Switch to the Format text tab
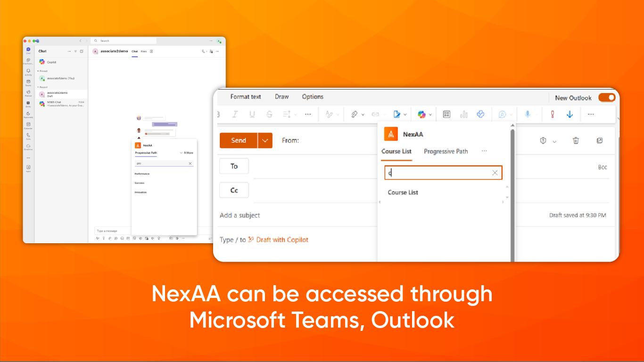This screenshot has height=362, width=644. click(246, 97)
